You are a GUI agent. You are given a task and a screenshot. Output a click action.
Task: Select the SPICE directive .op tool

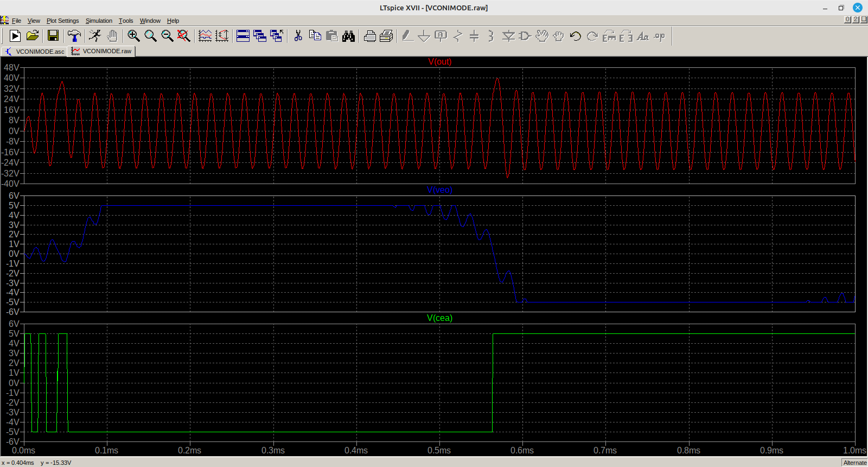point(660,36)
